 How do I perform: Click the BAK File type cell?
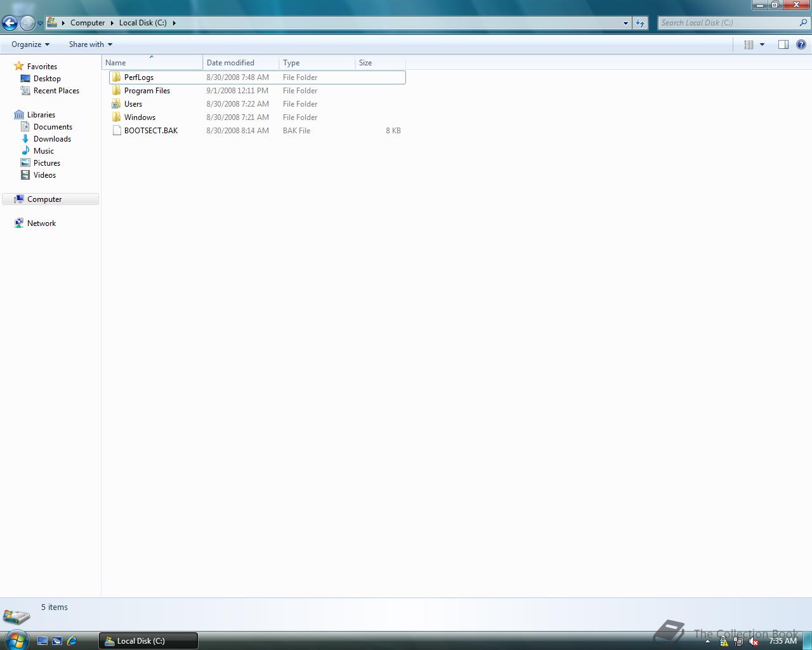point(296,131)
